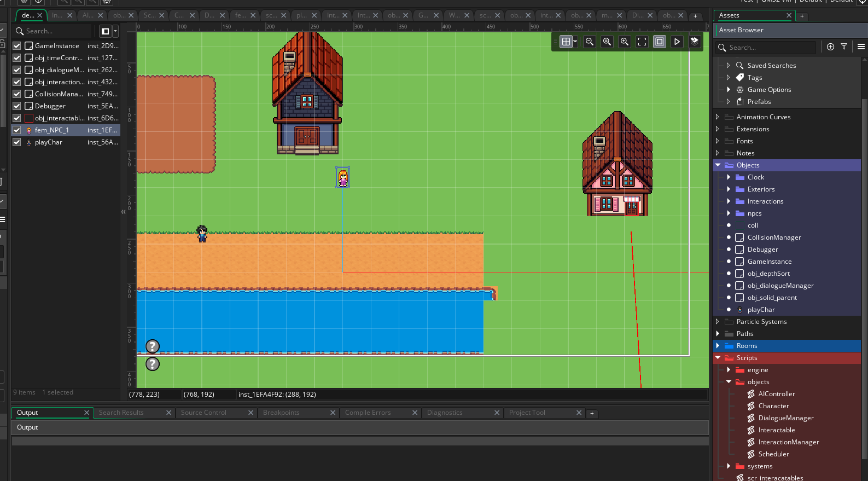Click the fit-to-window zoom icon
868x481 pixels.
642,42
